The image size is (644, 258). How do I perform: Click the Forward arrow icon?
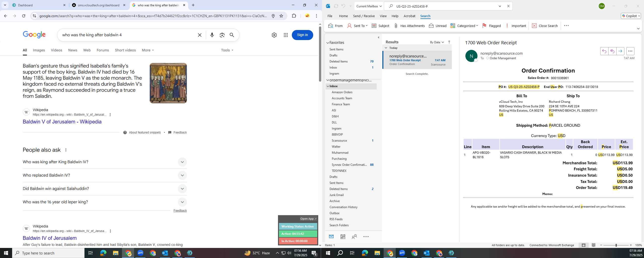coord(620,51)
